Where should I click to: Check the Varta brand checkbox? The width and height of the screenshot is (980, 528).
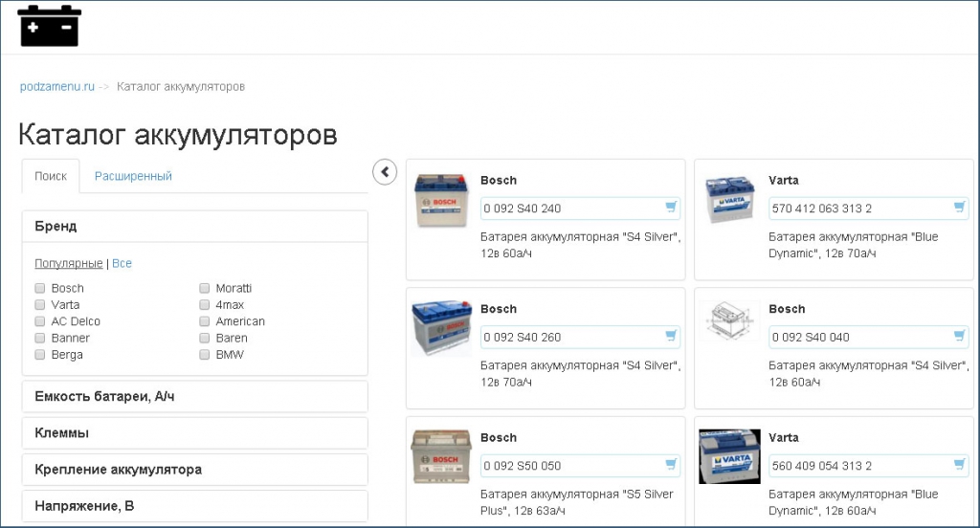(40, 304)
